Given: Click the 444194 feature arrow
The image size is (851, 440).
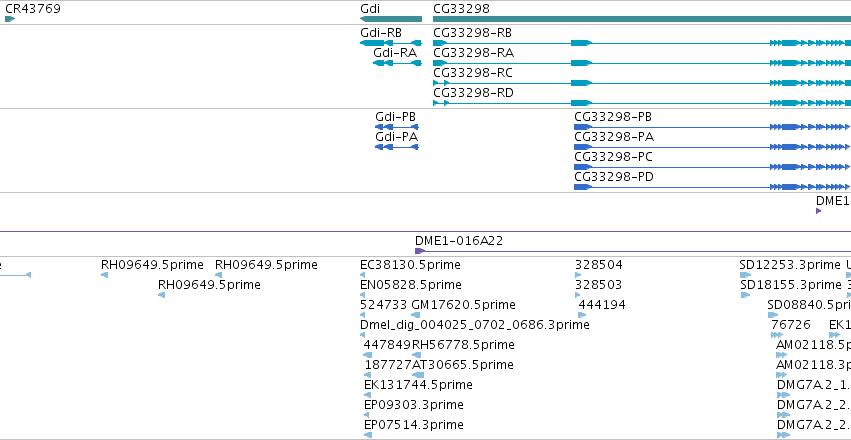Looking at the screenshot, I should pyautogui.click(x=582, y=315).
